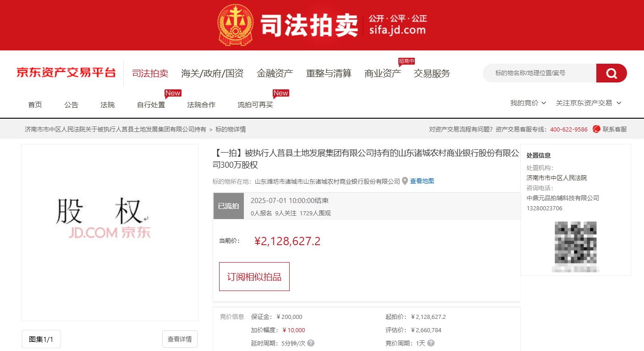The image size is (644, 351).
Task: Click the map pin location icon
Action: [x=405, y=181]
